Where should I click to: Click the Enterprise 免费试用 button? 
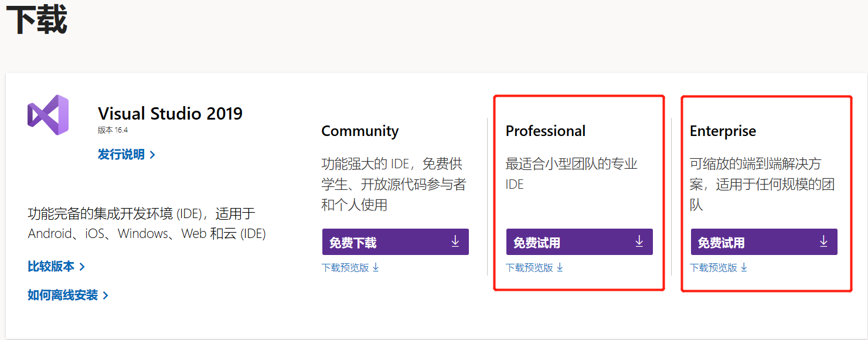[764, 242]
